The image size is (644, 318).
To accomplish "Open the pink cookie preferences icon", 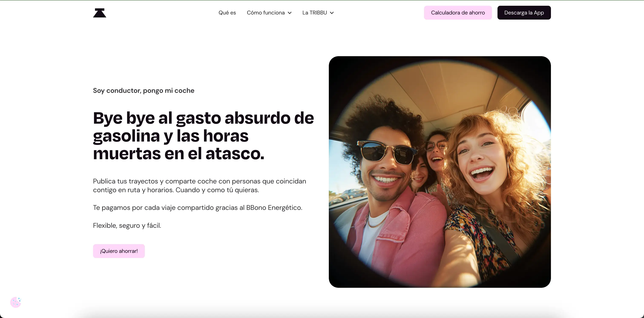I will click(x=16, y=302).
